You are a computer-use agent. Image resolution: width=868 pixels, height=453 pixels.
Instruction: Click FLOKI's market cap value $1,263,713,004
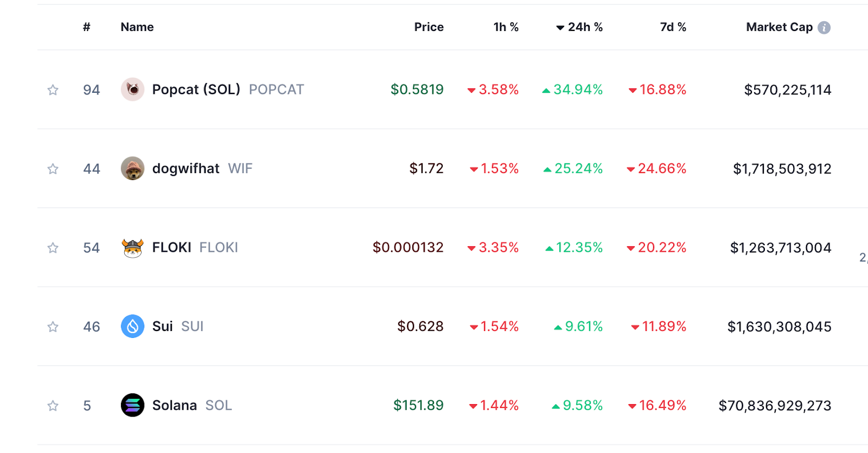coord(780,247)
